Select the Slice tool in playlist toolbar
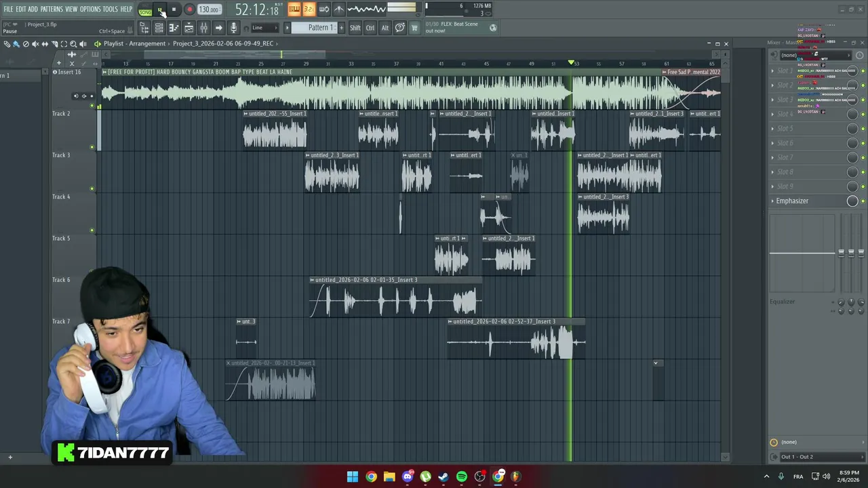Image resolution: width=868 pixels, height=488 pixels. click(x=54, y=44)
